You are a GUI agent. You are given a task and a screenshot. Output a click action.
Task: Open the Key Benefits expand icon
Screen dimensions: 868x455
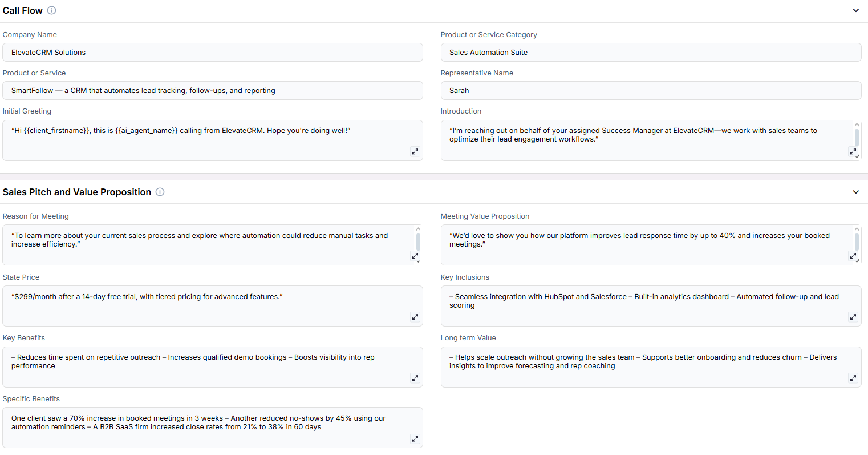click(x=415, y=378)
